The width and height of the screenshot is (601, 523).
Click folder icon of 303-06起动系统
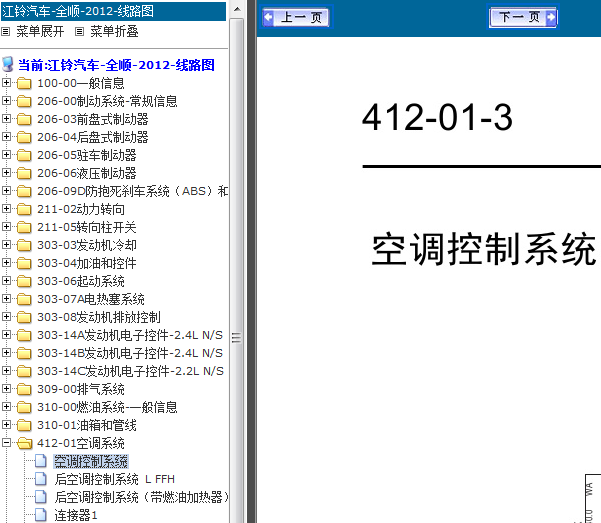click(24, 281)
